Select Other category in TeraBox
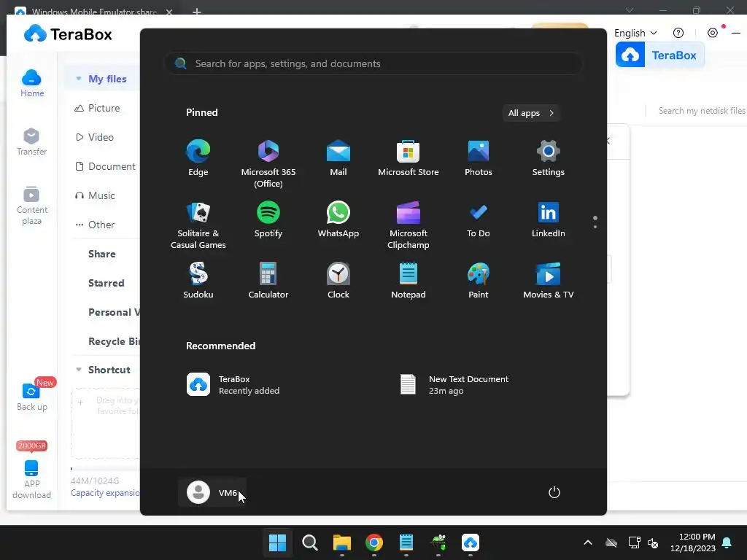 click(94, 225)
